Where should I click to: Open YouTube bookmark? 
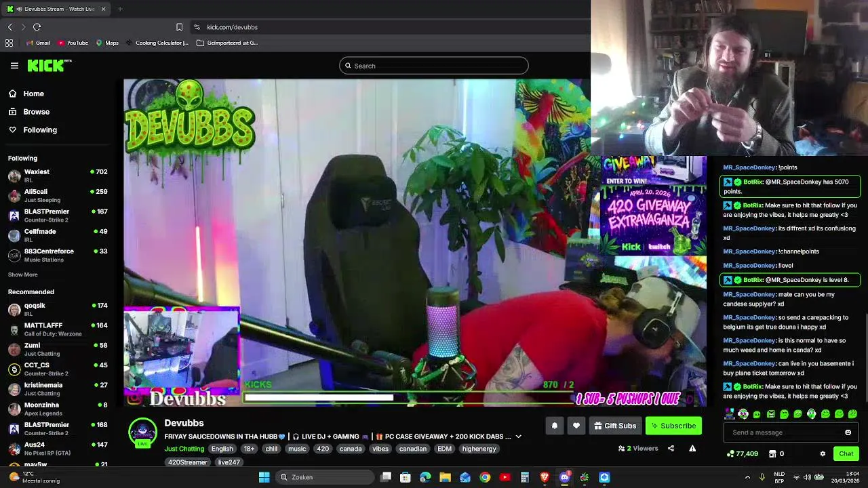click(73, 43)
